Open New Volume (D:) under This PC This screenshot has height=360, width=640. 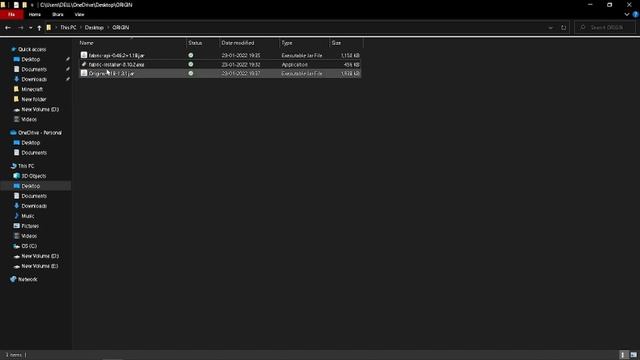click(x=40, y=256)
